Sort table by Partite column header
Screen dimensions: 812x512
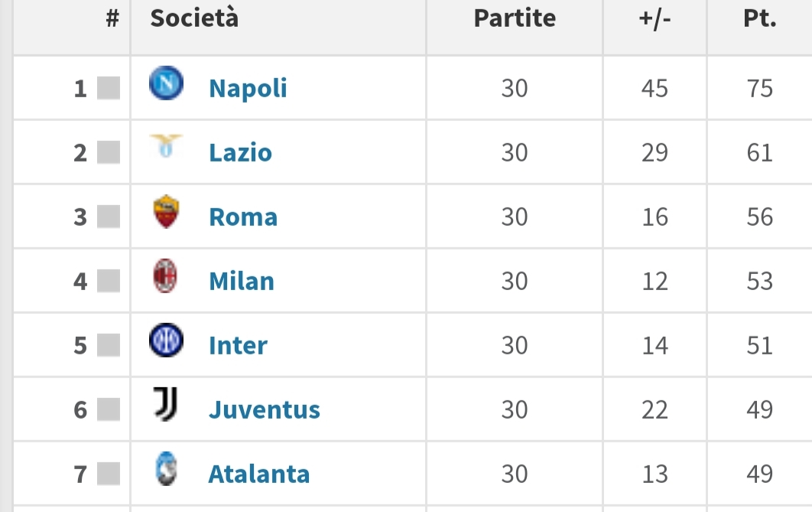pyautogui.click(x=515, y=18)
